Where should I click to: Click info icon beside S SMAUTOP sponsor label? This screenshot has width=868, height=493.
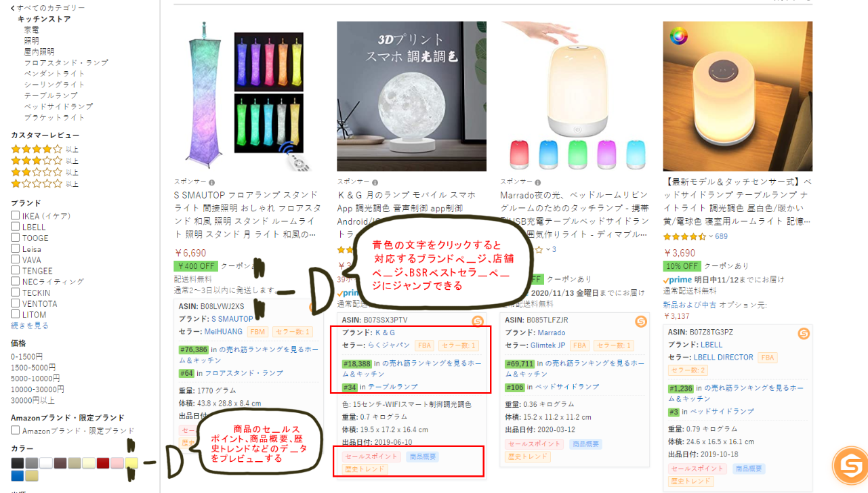click(212, 182)
